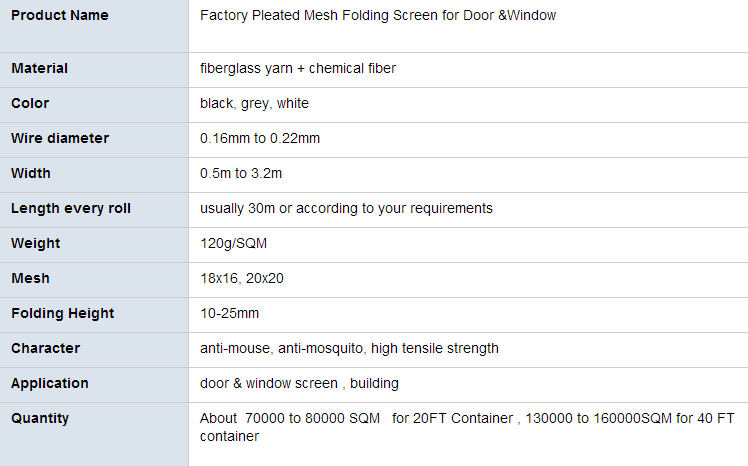The image size is (748, 466).
Task: Select the "Quantity" row label
Action: click(40, 418)
